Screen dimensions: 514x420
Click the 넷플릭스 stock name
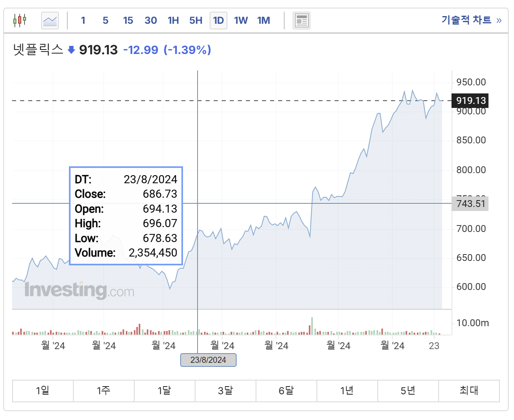click(38, 50)
